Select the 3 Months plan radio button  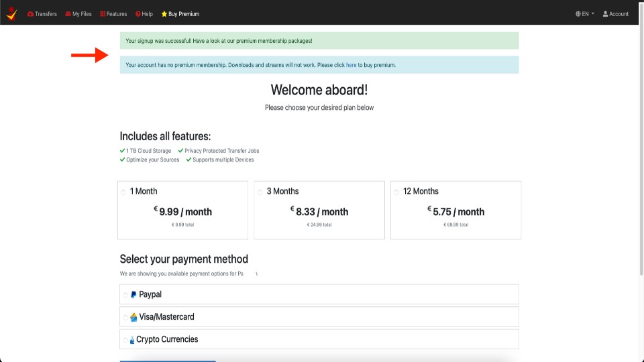260,192
